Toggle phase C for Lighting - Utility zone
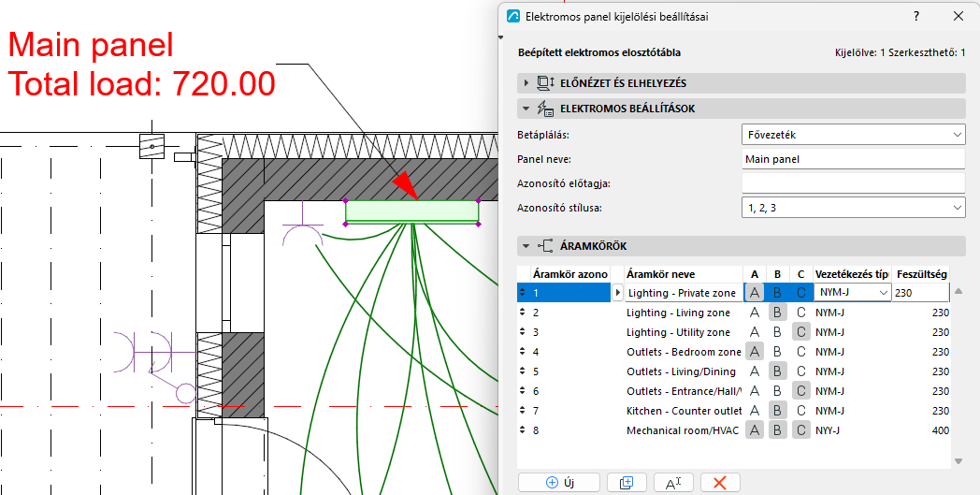The image size is (980, 495). (x=800, y=331)
